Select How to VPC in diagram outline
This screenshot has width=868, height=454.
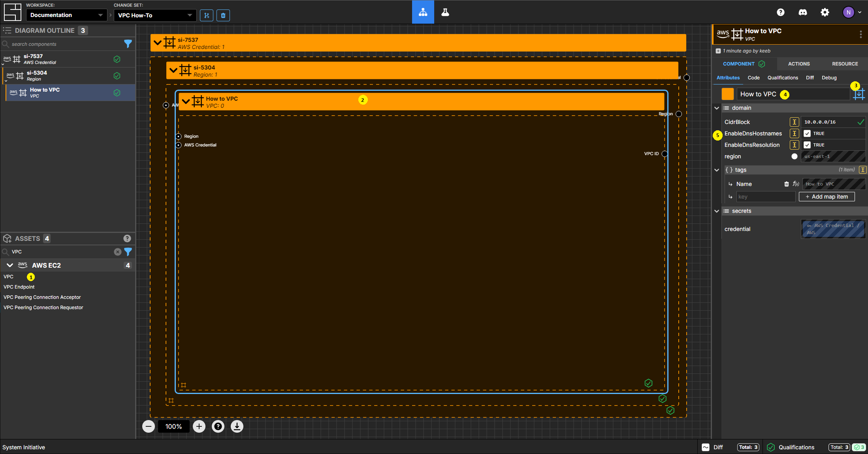[70, 93]
